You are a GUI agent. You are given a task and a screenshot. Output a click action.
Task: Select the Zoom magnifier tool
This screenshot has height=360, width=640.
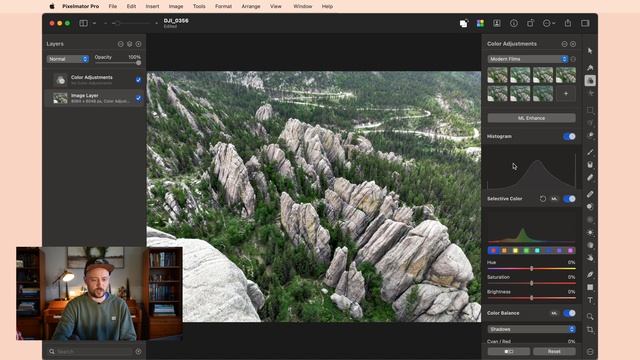pos(590,316)
